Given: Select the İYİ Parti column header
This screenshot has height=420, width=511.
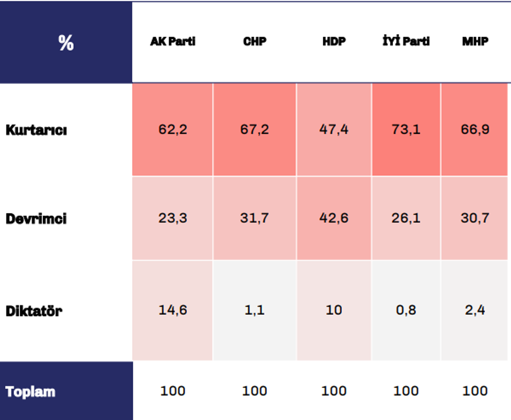Looking at the screenshot, I should pos(406,41).
